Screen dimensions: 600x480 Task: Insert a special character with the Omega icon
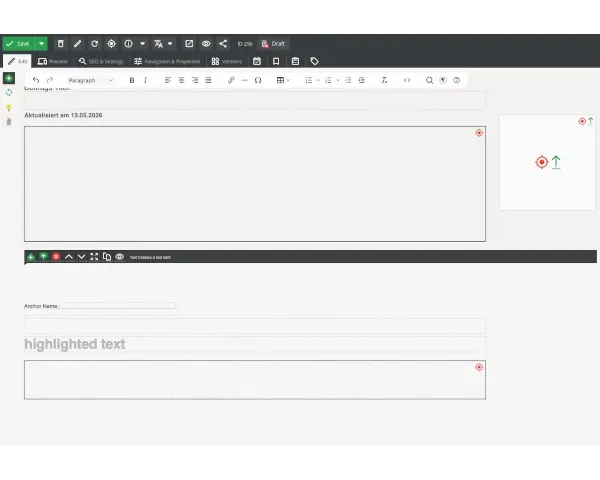(258, 80)
